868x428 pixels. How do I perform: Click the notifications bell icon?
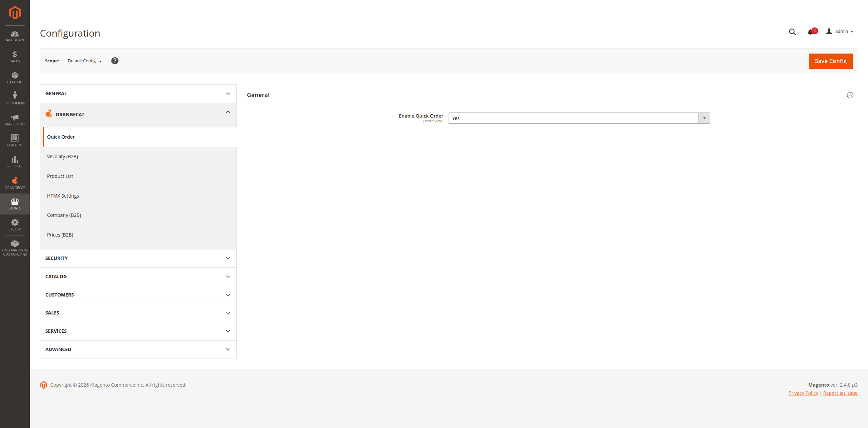coord(810,32)
